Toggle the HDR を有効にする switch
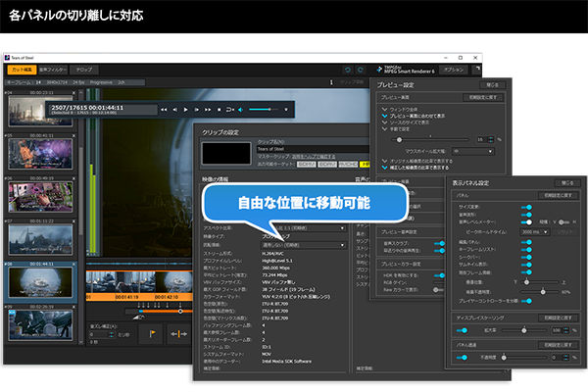Viewport: 588px width, 392px height. click(x=439, y=275)
